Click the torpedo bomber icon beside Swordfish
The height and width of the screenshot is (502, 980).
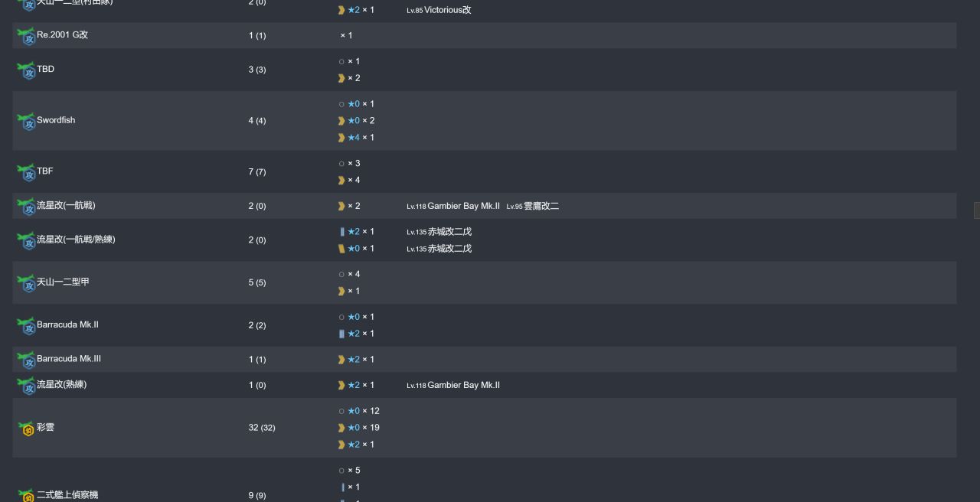(27, 121)
